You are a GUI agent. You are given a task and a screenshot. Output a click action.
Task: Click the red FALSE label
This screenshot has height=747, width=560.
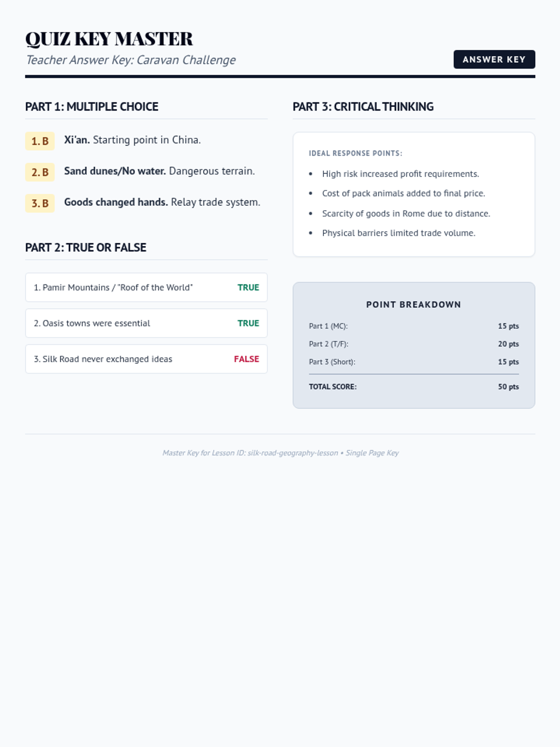(246, 359)
